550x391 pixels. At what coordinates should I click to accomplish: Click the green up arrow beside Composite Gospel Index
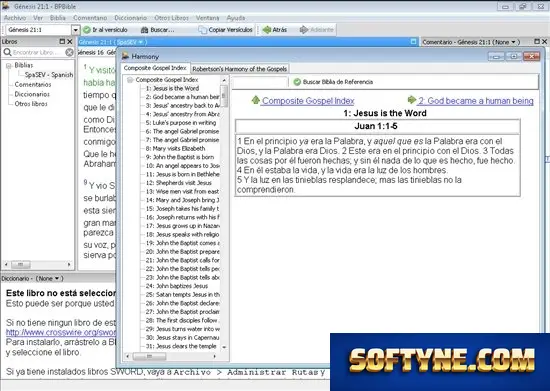pyautogui.click(x=255, y=100)
